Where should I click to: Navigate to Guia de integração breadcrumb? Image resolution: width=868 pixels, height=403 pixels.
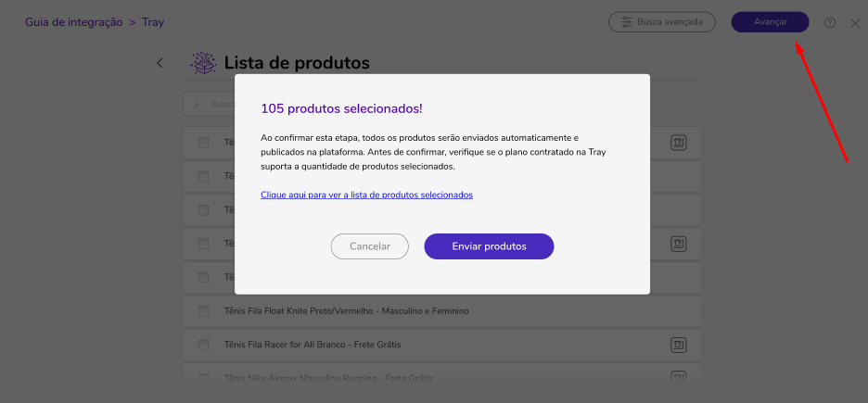(x=73, y=22)
